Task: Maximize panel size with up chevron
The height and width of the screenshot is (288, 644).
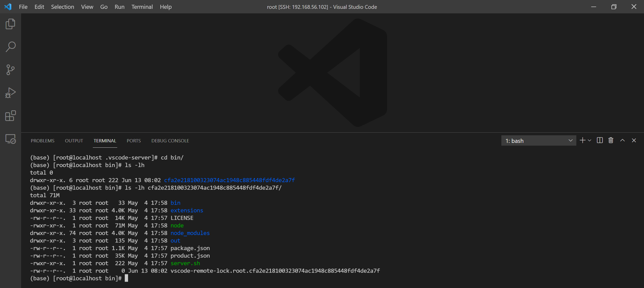Action: pos(622,140)
